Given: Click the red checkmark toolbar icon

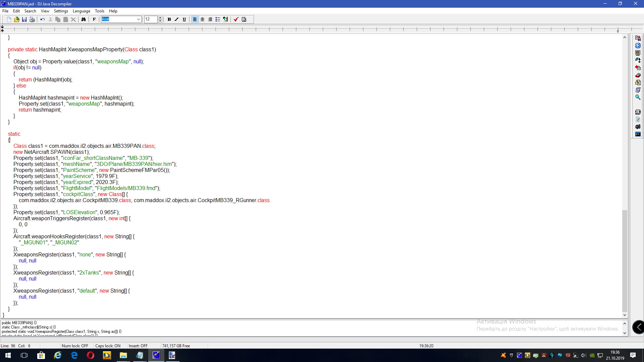Looking at the screenshot, I should coord(236,19).
